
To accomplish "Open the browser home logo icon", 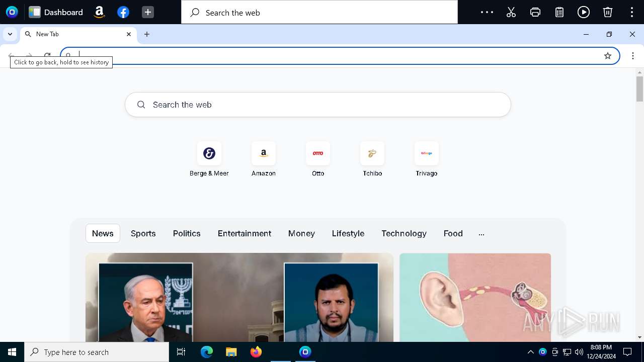I will pos(12,12).
